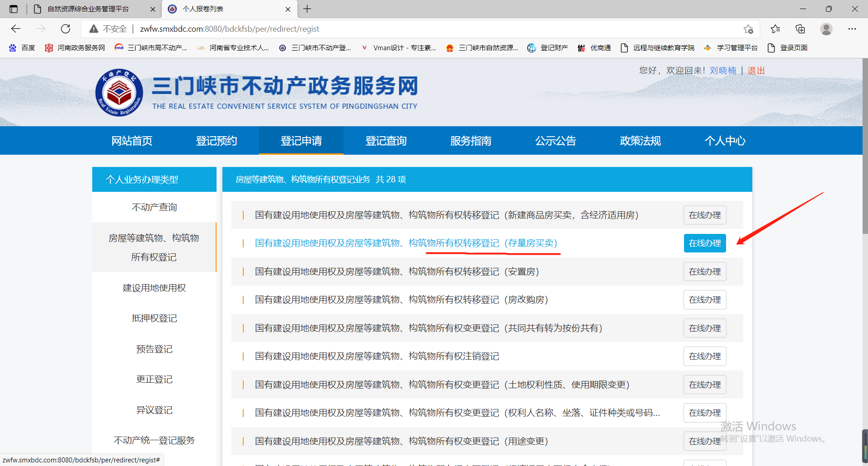Open the 政策法规 navigation item

click(x=640, y=141)
